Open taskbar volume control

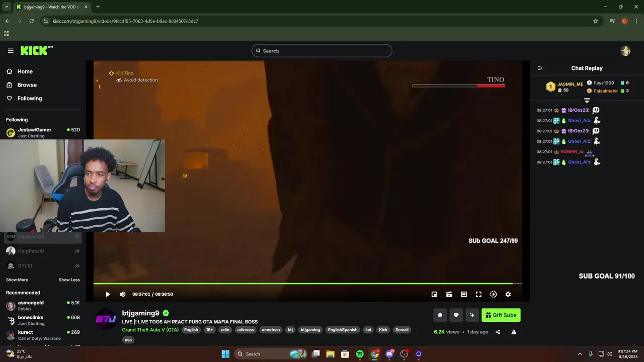pos(610,354)
